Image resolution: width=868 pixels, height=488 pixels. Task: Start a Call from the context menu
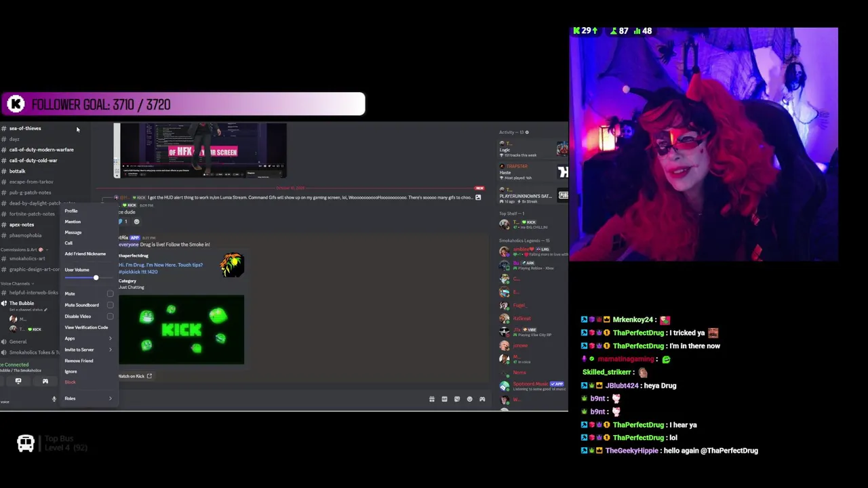tap(68, 243)
